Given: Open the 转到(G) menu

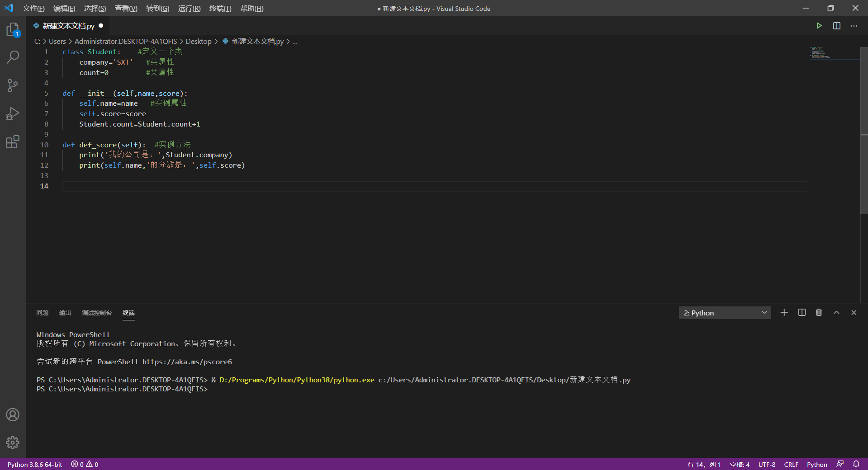Looking at the screenshot, I should (157, 9).
